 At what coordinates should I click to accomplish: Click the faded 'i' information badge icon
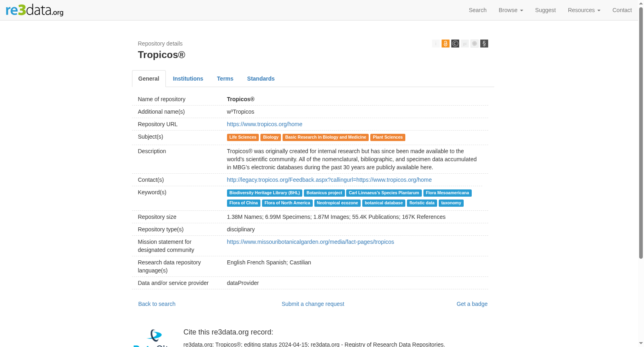pyautogui.click(x=436, y=44)
